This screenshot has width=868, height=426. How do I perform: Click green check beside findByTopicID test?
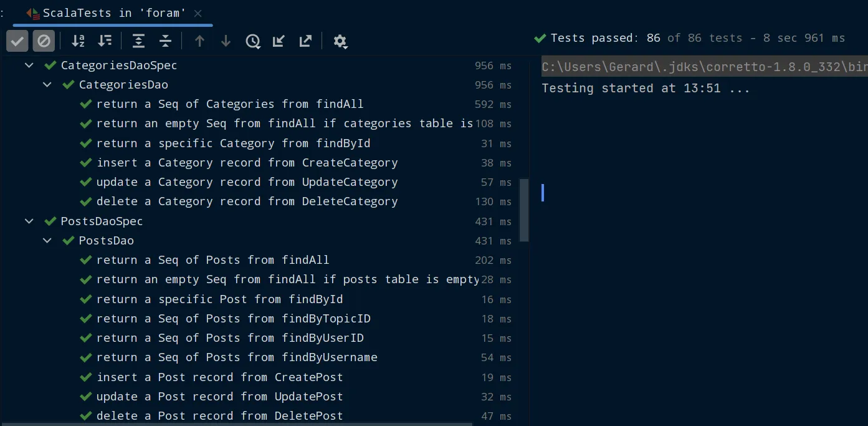pos(87,319)
